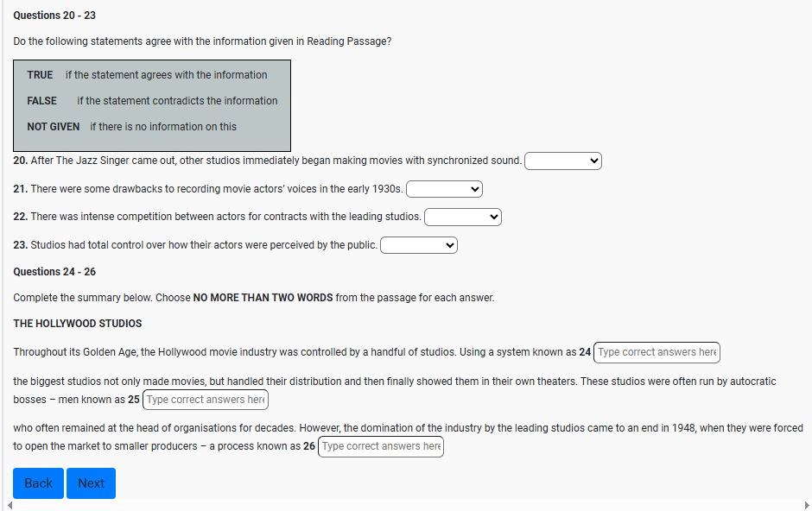Click the horizontal scrollbar left arrow
Screen dimensions: 812x511
pyautogui.click(x=9, y=505)
